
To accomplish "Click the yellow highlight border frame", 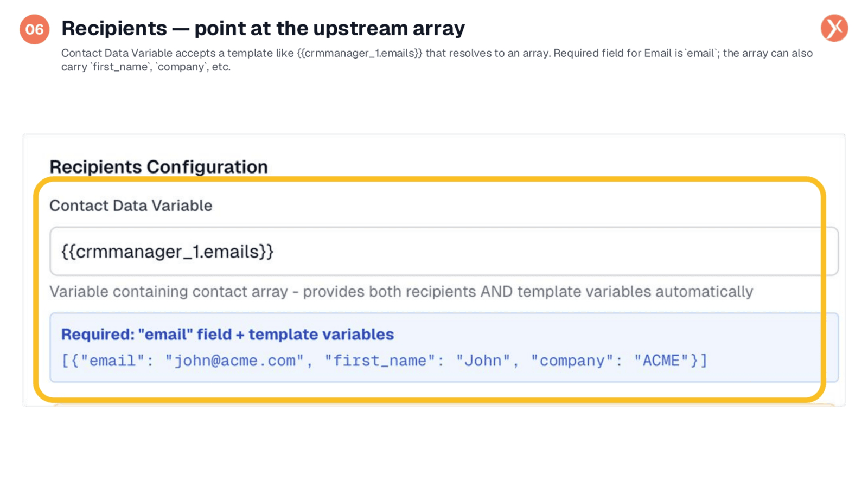I will (430, 179).
